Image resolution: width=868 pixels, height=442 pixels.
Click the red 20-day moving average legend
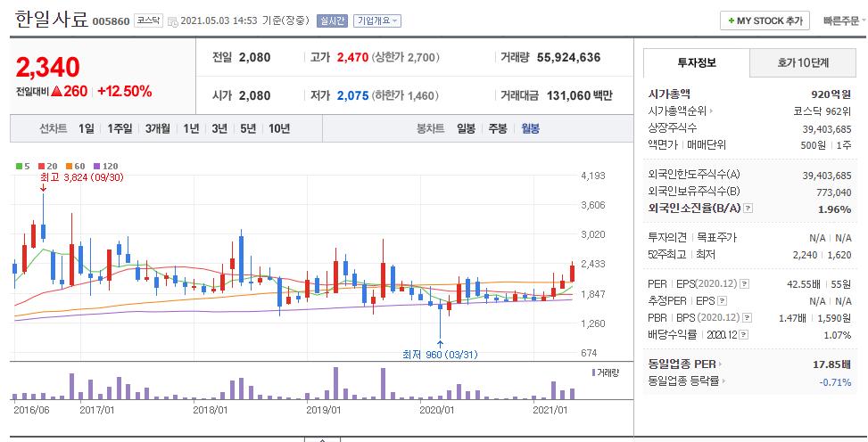(x=48, y=166)
